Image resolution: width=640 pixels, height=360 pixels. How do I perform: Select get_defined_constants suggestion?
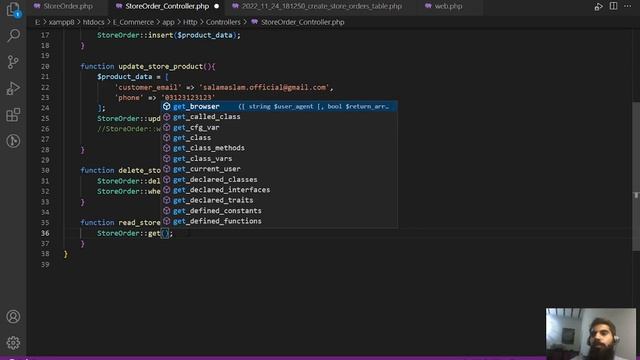tap(279, 211)
